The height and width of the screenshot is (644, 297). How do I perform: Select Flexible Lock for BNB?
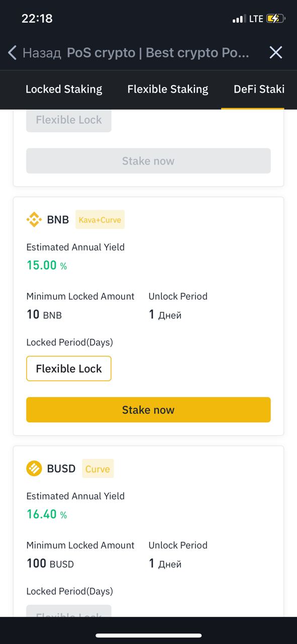click(x=69, y=369)
